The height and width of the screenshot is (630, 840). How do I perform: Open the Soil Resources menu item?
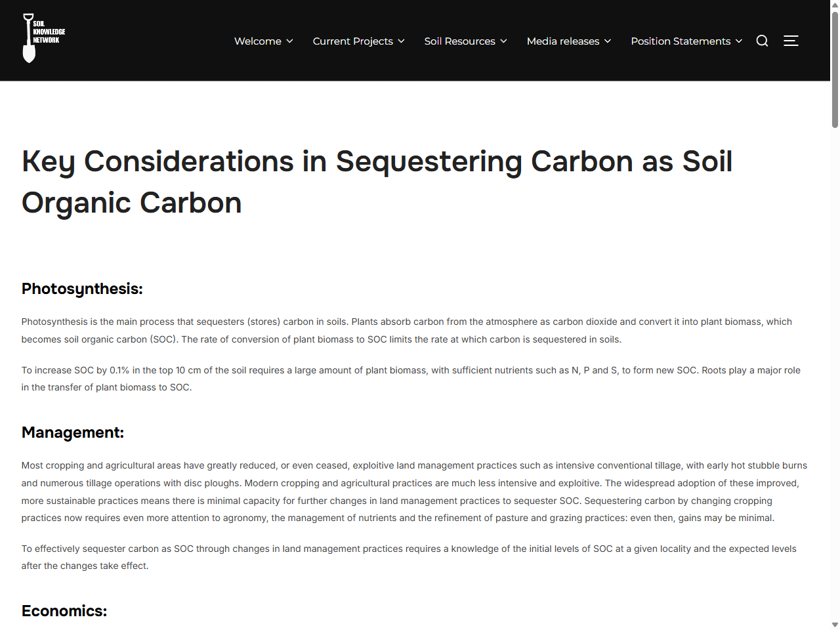[x=459, y=41]
